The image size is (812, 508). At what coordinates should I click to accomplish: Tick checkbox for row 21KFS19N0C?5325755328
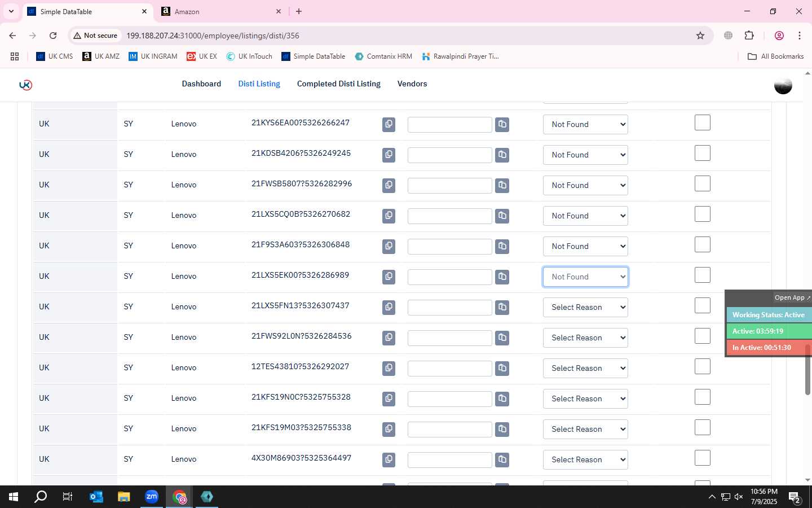click(x=703, y=397)
